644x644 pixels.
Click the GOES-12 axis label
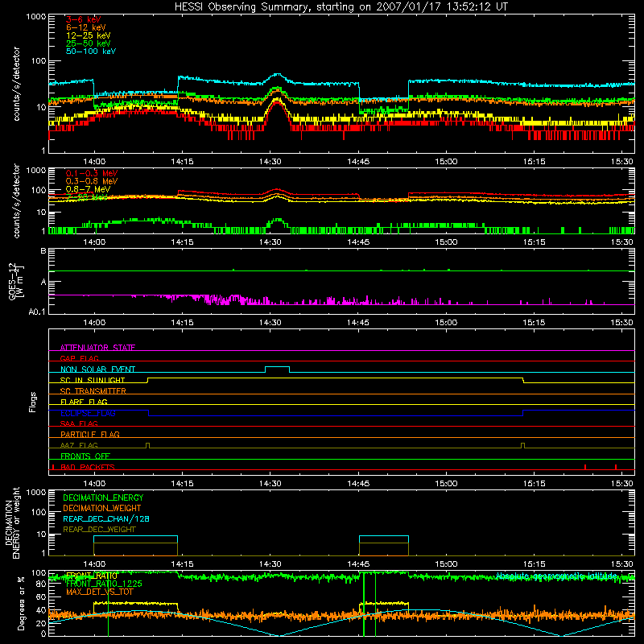coord(15,281)
